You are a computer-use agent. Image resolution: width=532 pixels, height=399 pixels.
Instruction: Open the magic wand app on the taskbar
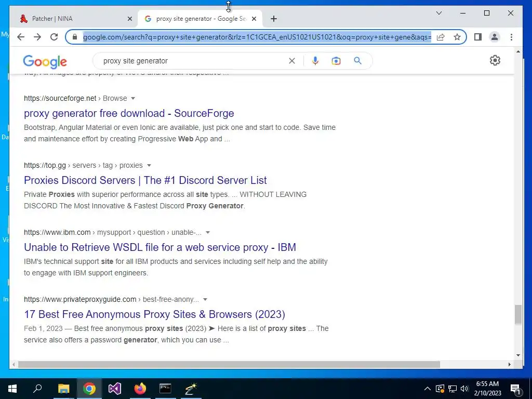click(191, 389)
